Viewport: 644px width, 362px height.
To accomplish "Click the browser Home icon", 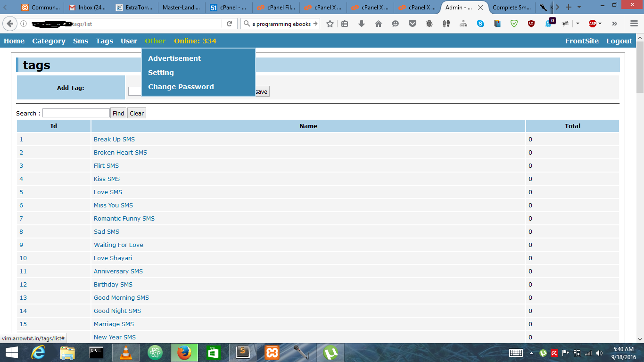I will click(379, 24).
